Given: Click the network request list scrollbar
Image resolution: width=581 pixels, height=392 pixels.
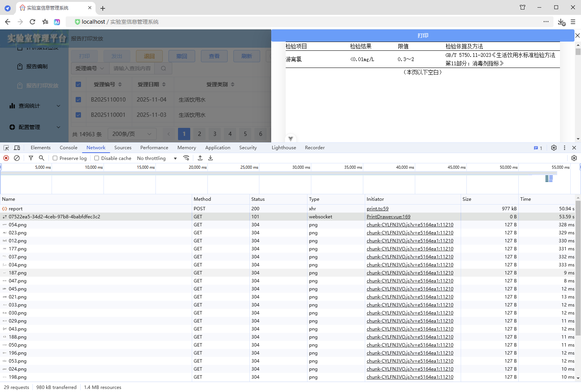Looking at the screenshot, I should [x=578, y=268].
